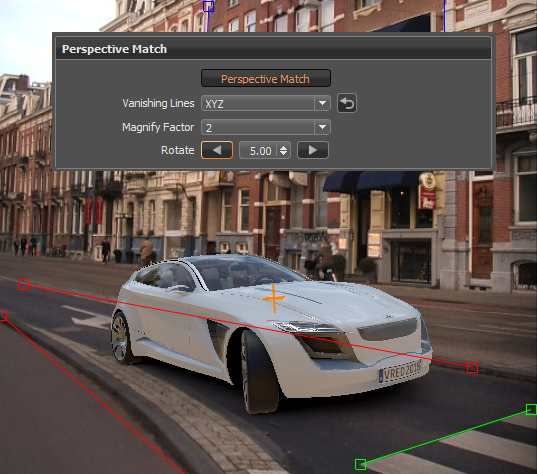
Task: Select red vanishing line handle left of car
Action: coord(23,284)
